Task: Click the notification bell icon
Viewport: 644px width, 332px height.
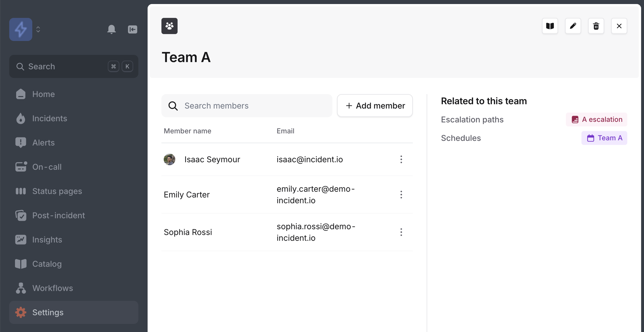Action: [111, 29]
